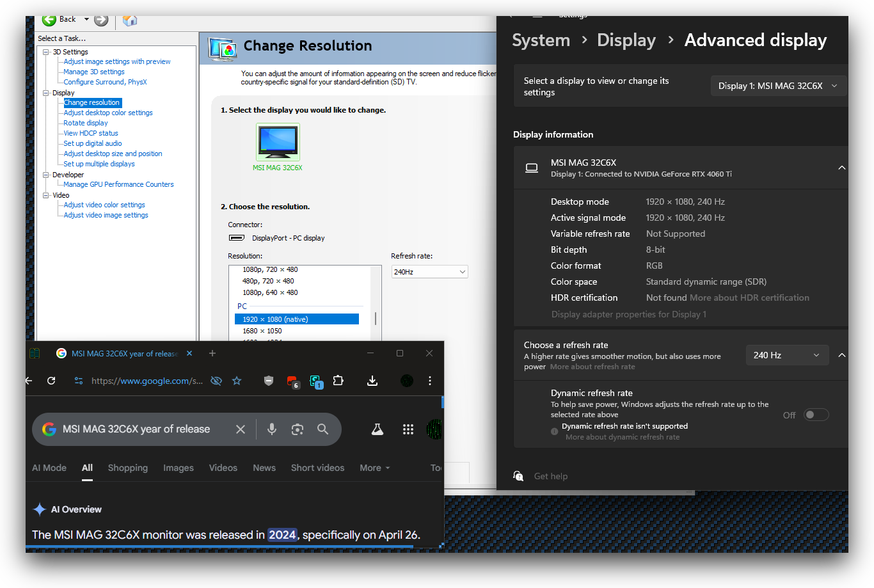Image resolution: width=874 pixels, height=588 pixels.
Task: Open Adjust desktop color settings
Action: pyautogui.click(x=108, y=113)
